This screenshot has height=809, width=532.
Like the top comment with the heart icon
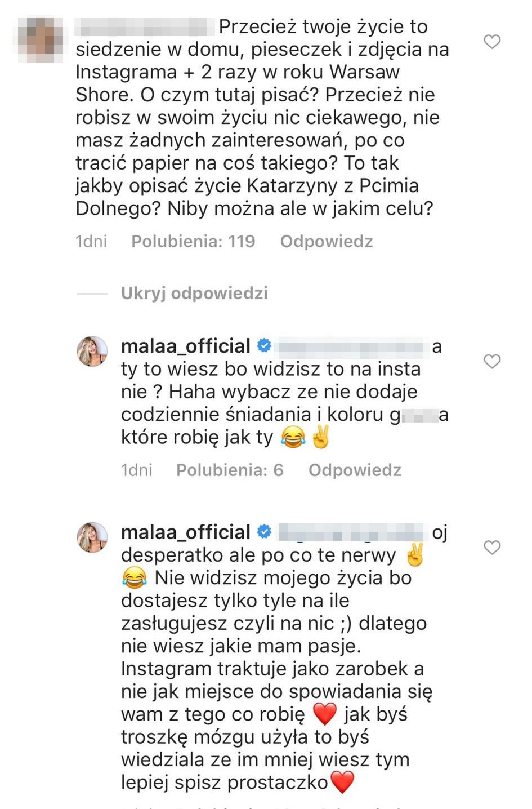pos(492,42)
